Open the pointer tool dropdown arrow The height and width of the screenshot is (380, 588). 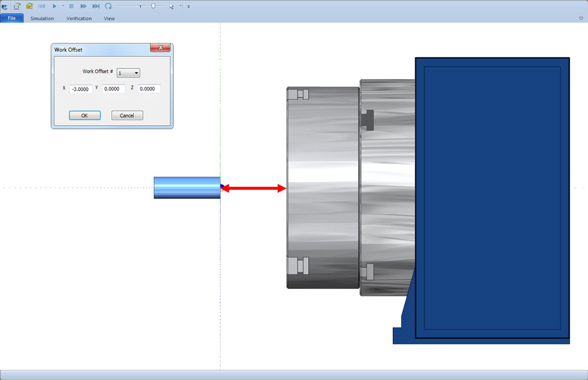[181, 6]
